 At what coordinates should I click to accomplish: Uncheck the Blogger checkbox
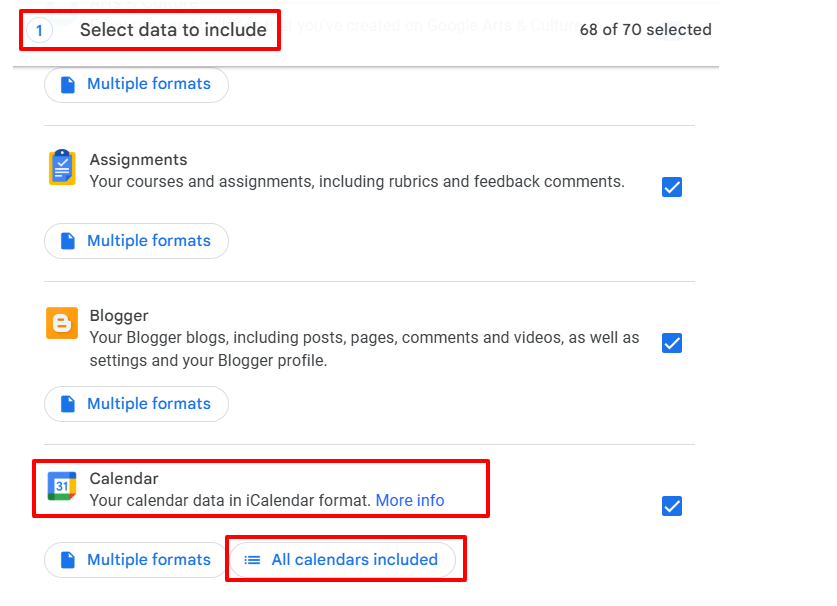[x=672, y=343]
